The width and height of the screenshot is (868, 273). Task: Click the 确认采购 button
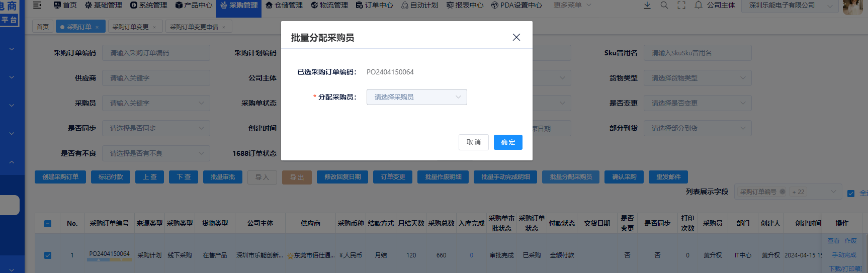point(624,177)
